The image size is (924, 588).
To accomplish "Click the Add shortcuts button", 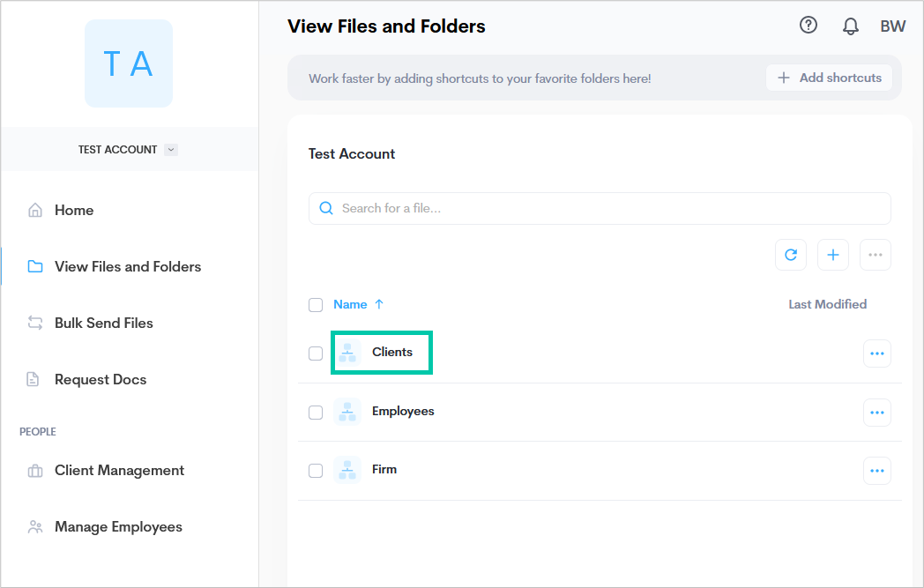I will (829, 78).
